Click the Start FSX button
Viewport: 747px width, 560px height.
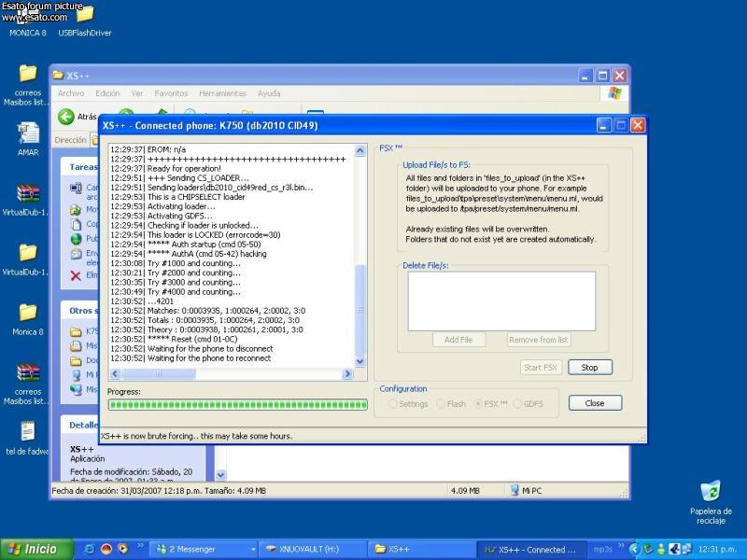(541, 367)
